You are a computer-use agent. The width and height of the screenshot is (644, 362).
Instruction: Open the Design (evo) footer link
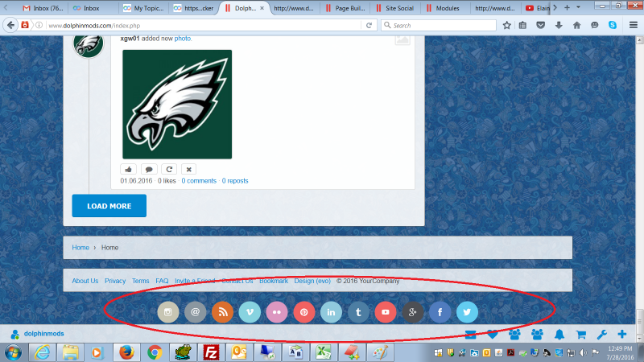[312, 281]
